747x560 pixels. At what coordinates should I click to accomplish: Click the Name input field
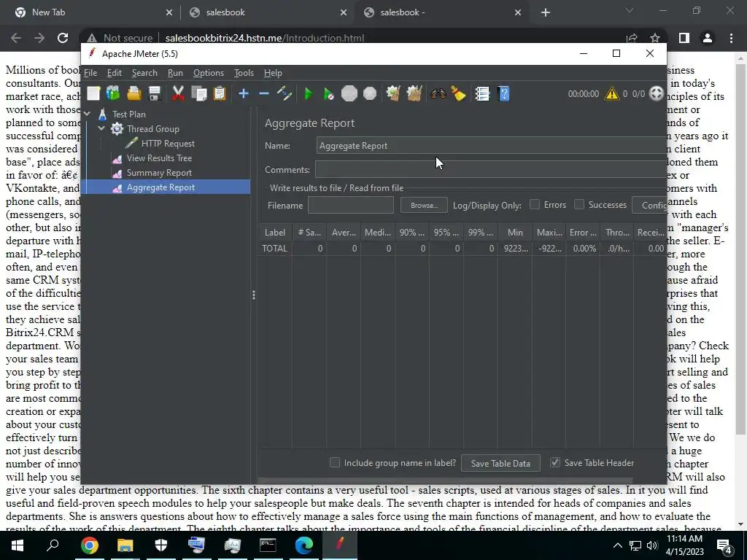(x=491, y=146)
